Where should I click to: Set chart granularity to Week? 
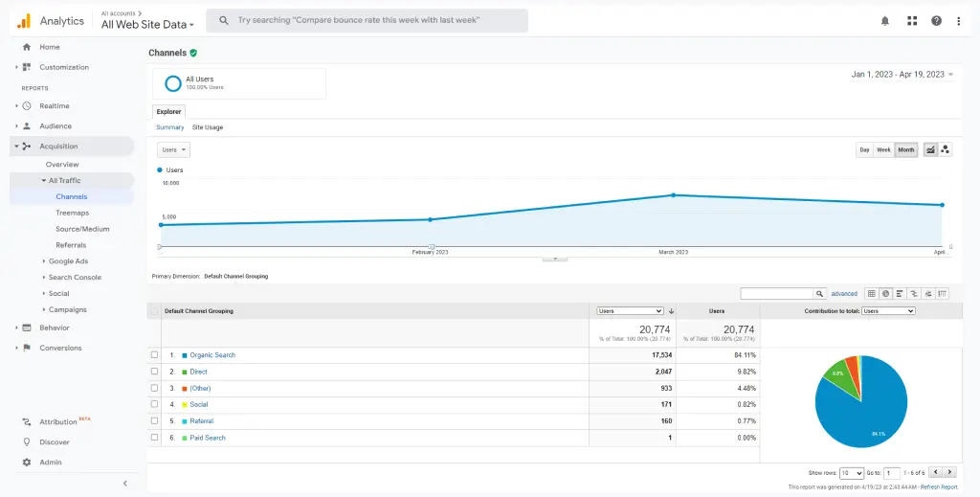pyautogui.click(x=883, y=149)
